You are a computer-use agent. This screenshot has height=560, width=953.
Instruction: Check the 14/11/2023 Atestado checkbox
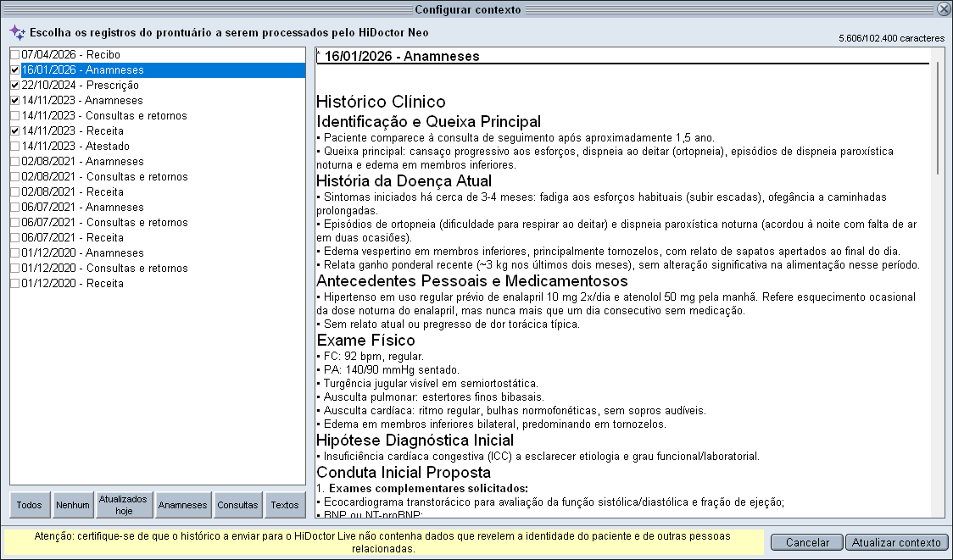15,146
